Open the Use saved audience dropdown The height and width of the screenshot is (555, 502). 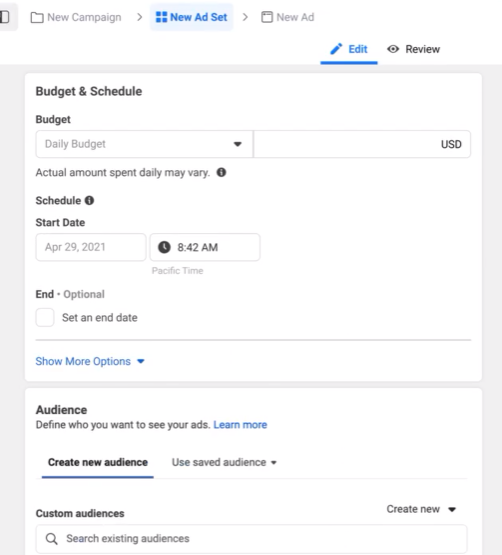pyautogui.click(x=224, y=462)
